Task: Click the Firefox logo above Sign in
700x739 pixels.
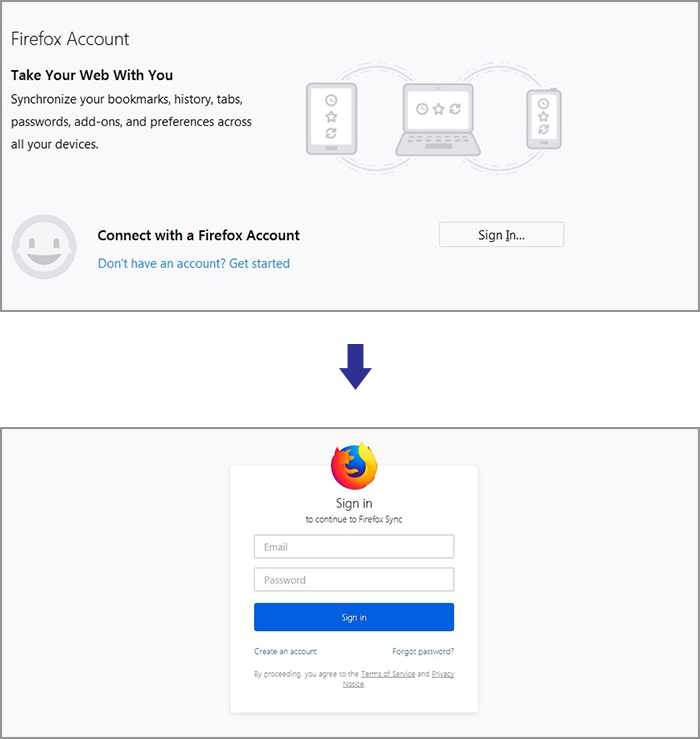Action: point(354,467)
